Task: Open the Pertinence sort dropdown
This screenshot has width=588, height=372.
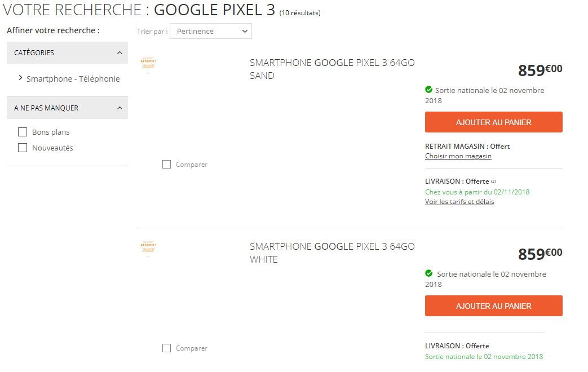Action: [x=211, y=32]
